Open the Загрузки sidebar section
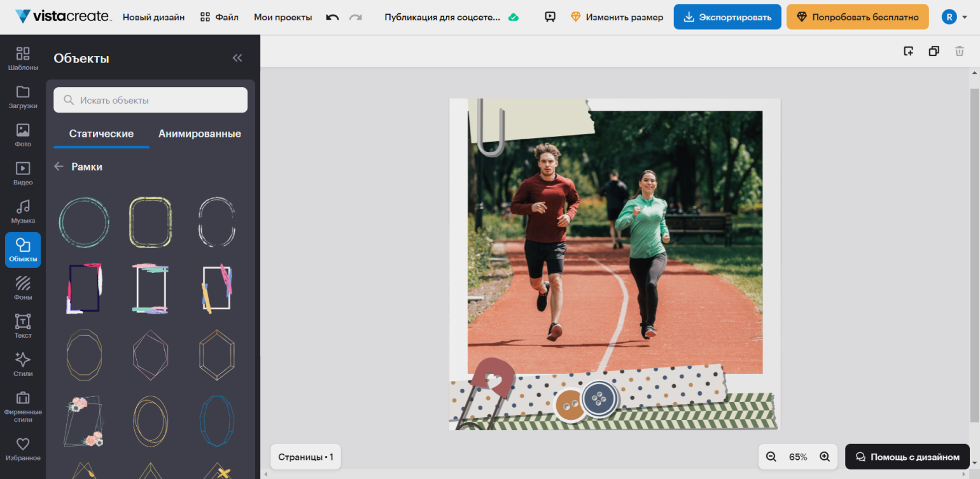 23,97
